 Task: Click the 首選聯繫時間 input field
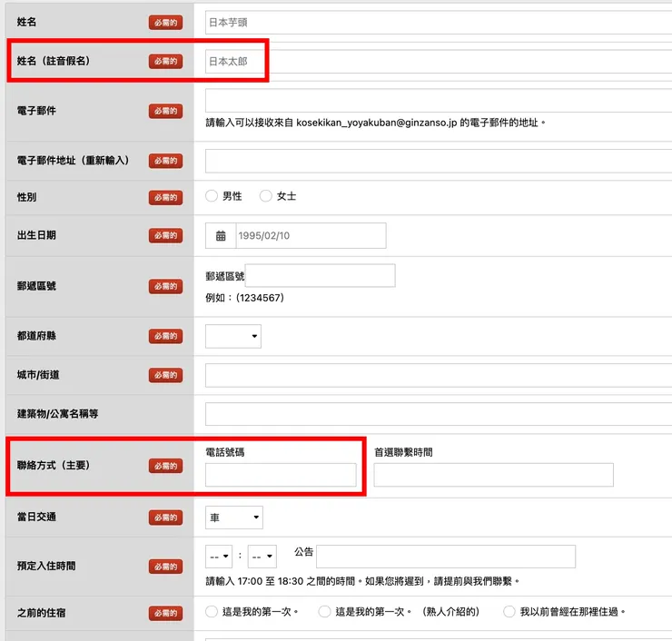493,475
